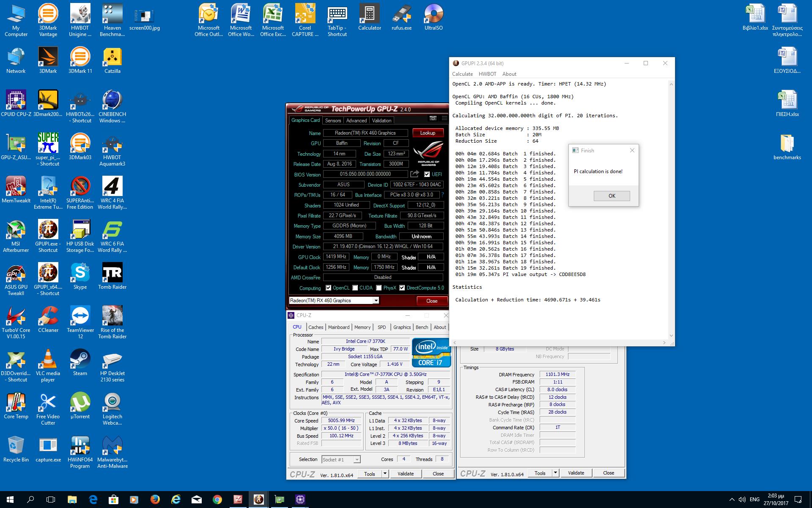Click Validate in the CPU-Z CPU window
This screenshot has height=508, width=812.
[406, 474]
